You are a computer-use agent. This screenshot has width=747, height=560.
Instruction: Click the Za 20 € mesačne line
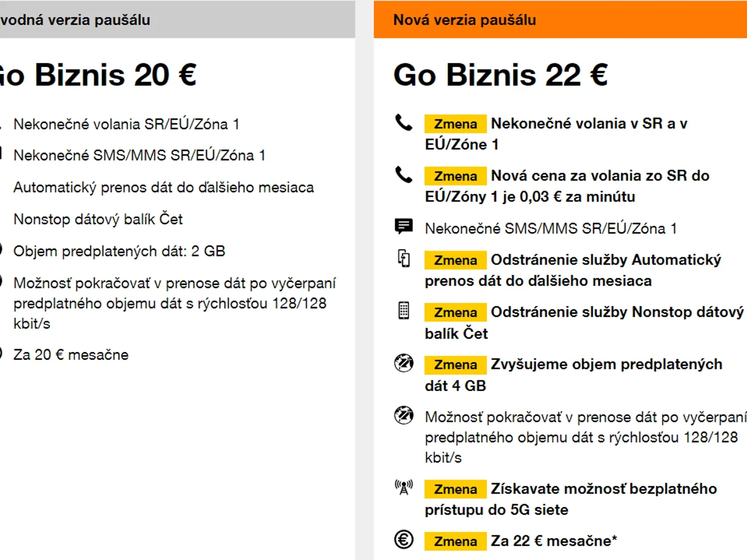tap(71, 355)
